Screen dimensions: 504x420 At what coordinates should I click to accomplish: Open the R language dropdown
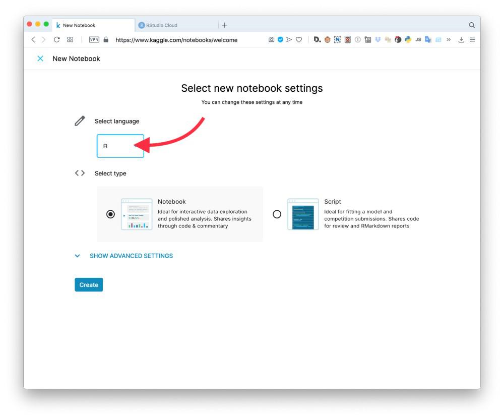(120, 146)
